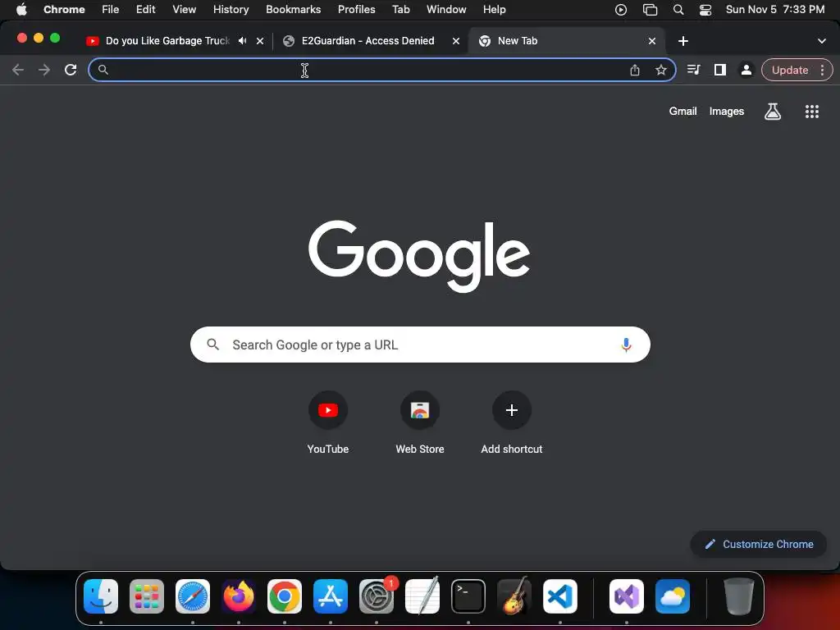Switch to E2Guardian - Access Denied tab

pos(367,41)
